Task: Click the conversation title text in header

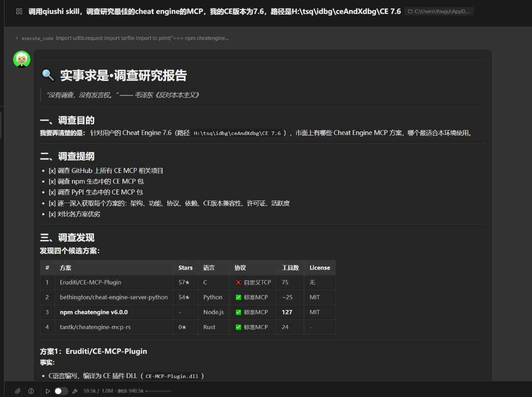Action: click(x=214, y=11)
